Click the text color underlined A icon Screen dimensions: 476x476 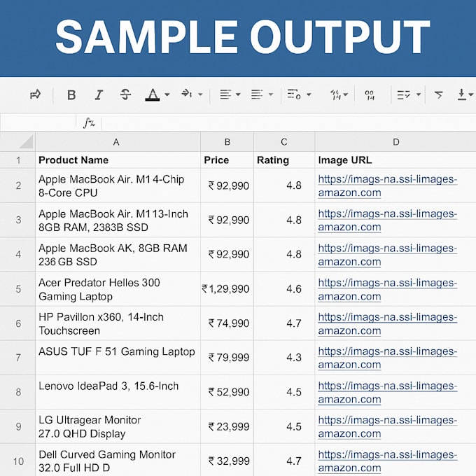click(153, 95)
